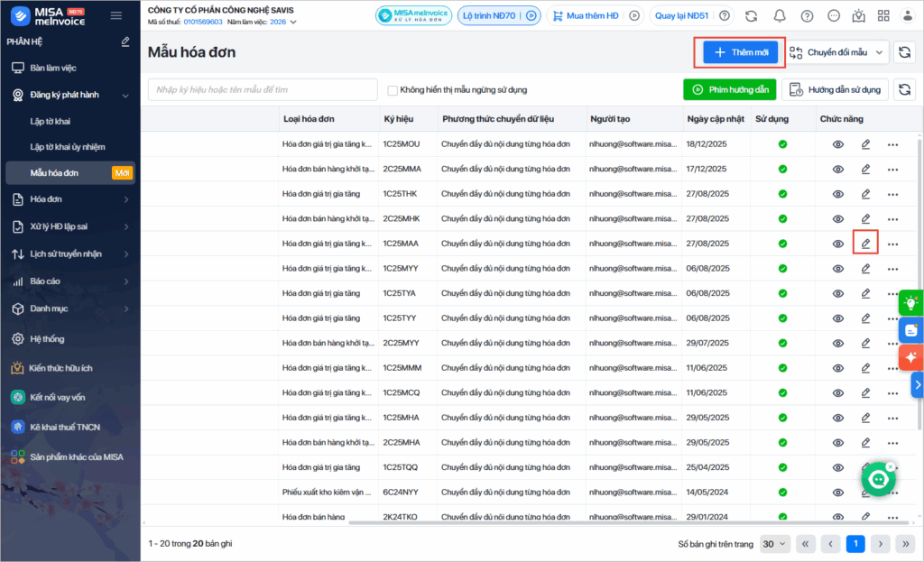Preview template 1C25MOU with eye icon
Image resolution: width=924 pixels, height=562 pixels.
click(x=838, y=144)
